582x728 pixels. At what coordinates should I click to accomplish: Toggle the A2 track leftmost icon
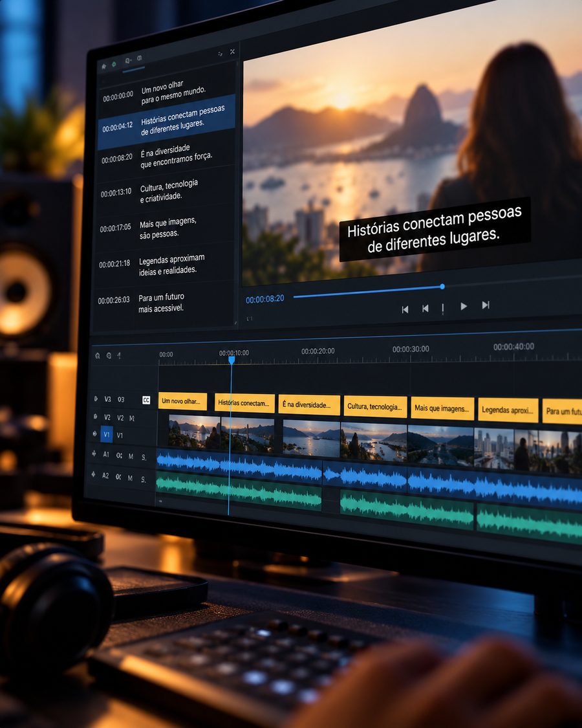(x=93, y=474)
